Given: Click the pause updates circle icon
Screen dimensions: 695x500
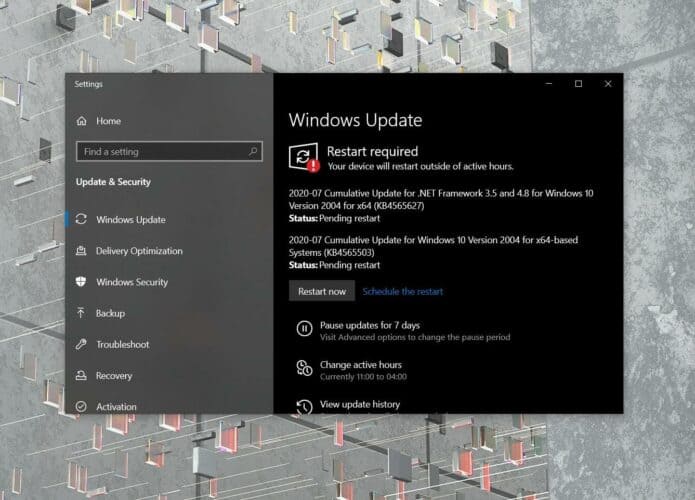Looking at the screenshot, I should [304, 328].
